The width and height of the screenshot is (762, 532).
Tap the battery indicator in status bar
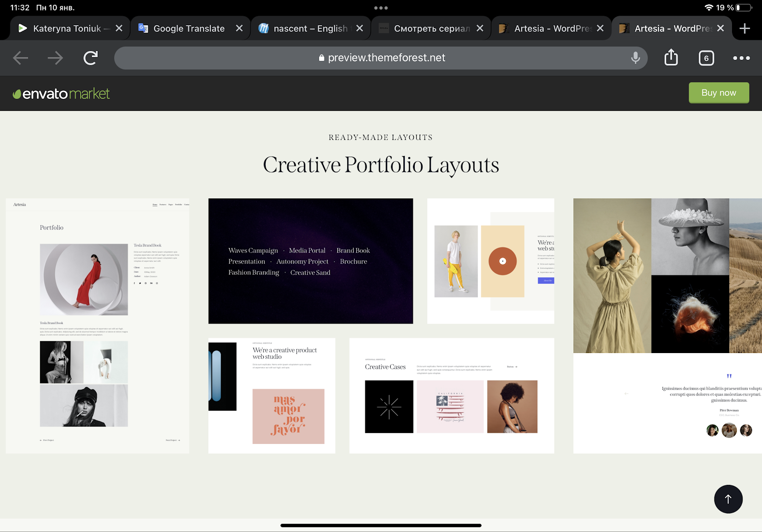(744, 8)
